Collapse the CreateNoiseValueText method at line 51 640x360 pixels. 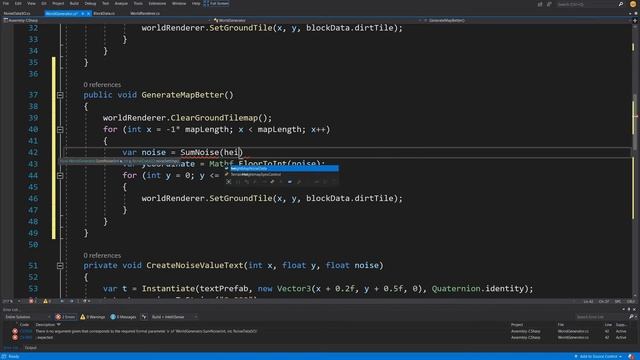click(60, 266)
